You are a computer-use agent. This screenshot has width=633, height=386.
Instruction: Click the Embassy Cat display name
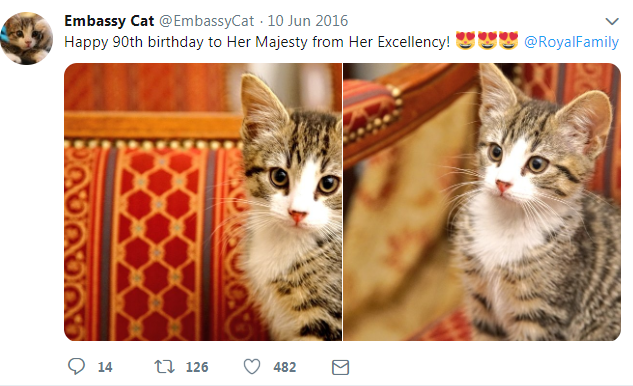[x=109, y=21]
